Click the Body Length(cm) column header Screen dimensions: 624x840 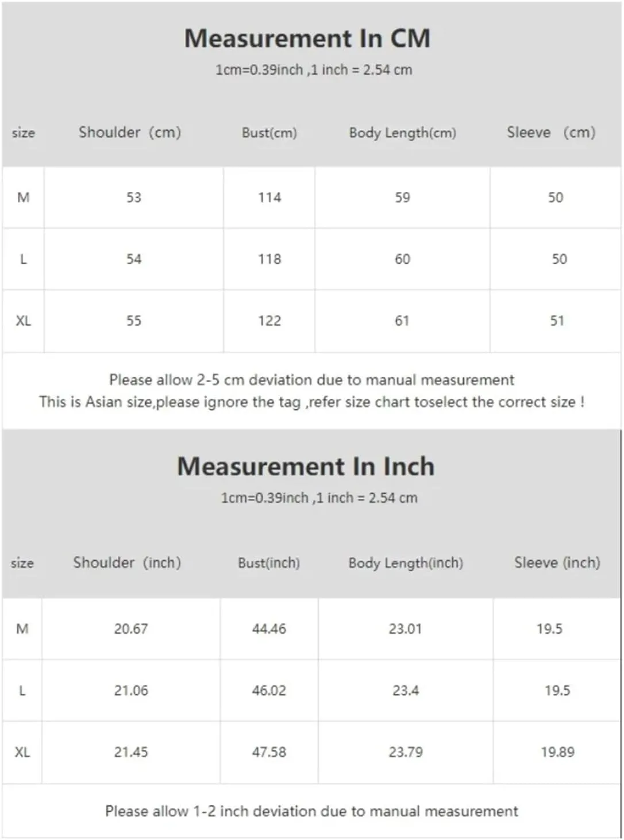coord(403,133)
